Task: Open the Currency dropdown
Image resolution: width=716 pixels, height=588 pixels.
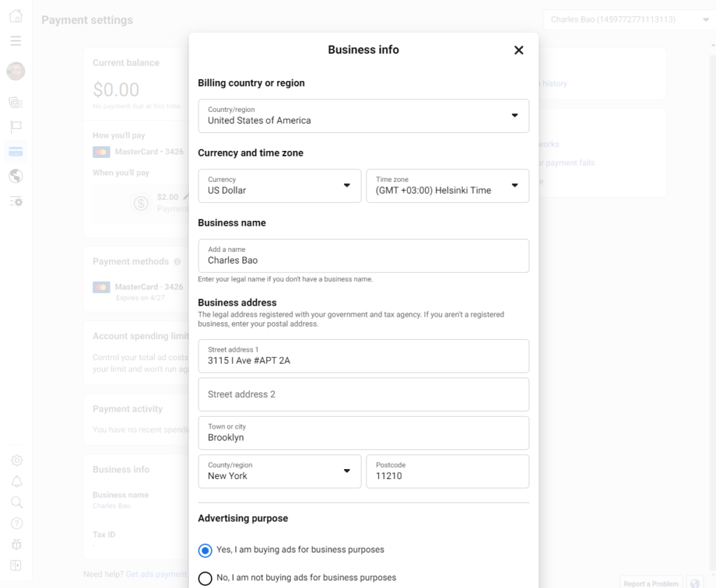Action: (279, 186)
